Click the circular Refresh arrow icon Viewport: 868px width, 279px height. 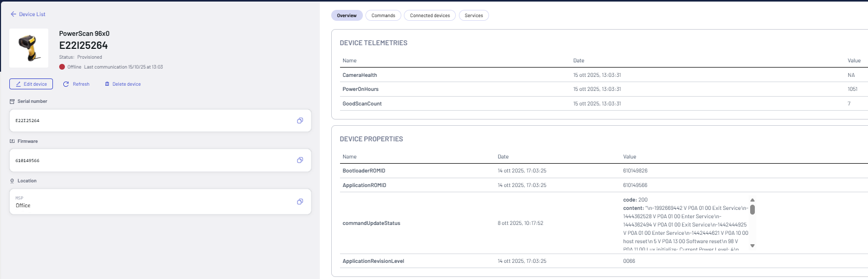(x=66, y=84)
